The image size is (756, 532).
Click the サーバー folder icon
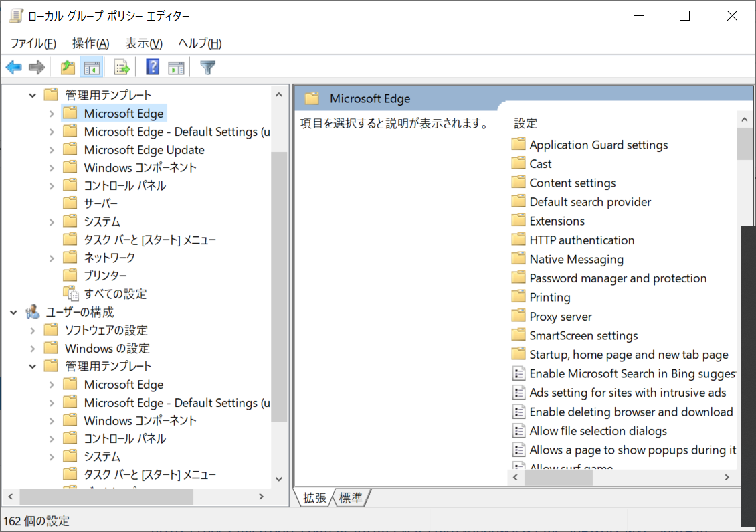(x=70, y=203)
